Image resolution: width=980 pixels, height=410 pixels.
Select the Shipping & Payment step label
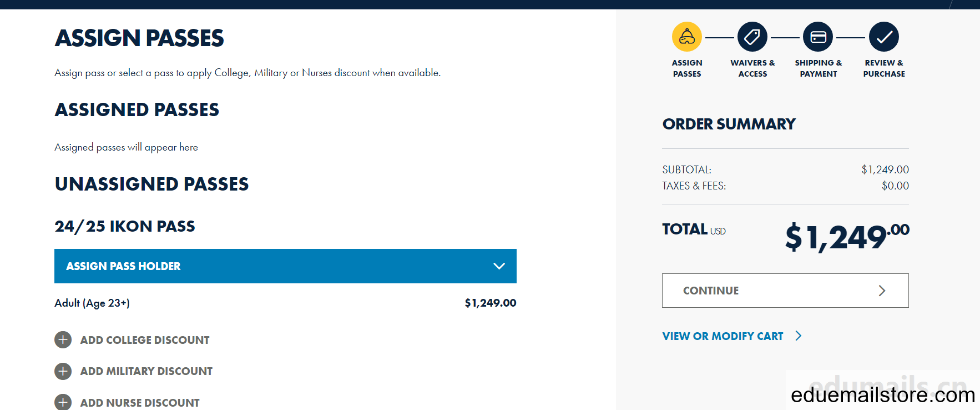click(x=818, y=68)
